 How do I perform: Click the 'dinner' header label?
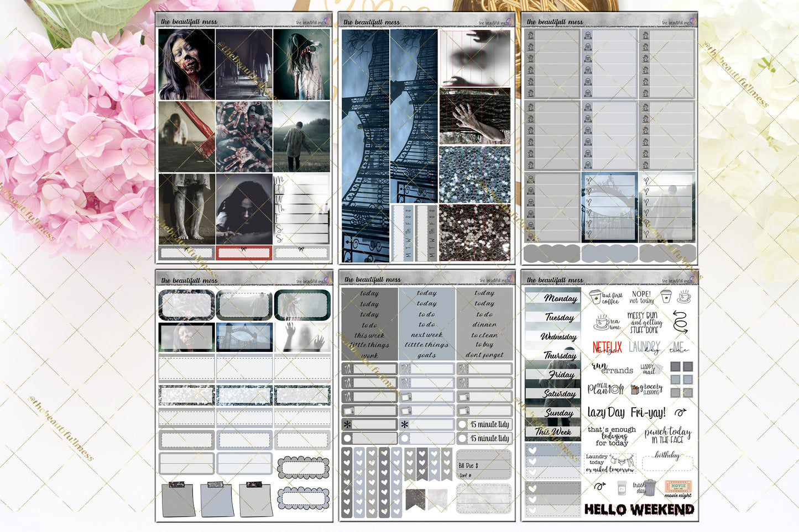[484, 324]
